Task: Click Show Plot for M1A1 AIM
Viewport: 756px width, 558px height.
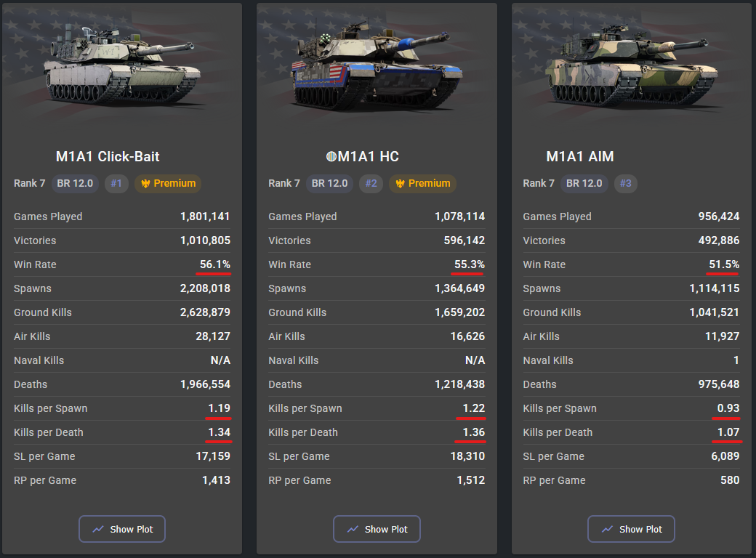Action: [631, 529]
